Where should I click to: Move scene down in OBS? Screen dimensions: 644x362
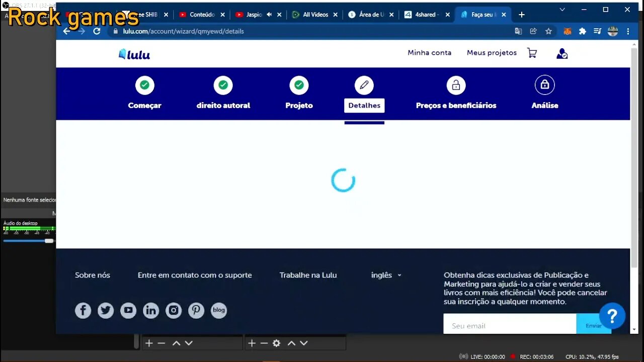[x=189, y=343]
